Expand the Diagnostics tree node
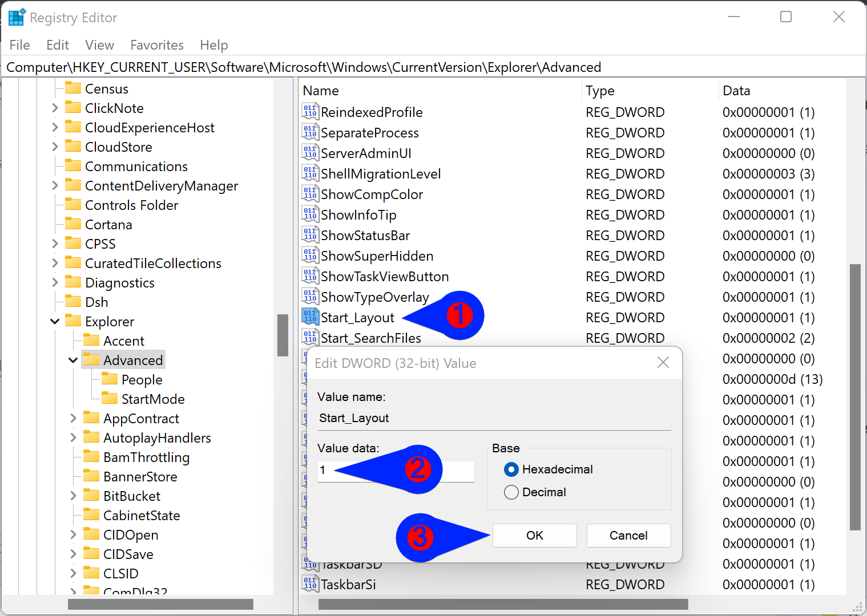Screen dimensions: 867x616 click(55, 282)
